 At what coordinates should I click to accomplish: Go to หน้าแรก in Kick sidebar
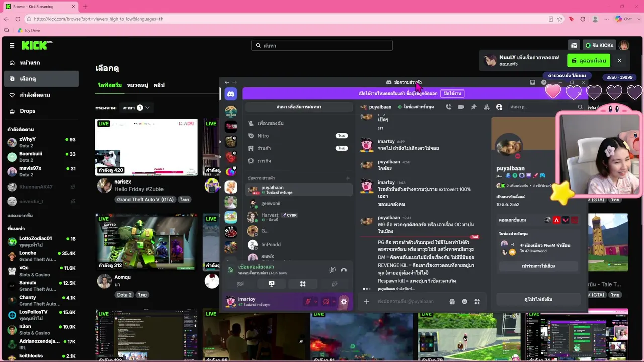41,63
